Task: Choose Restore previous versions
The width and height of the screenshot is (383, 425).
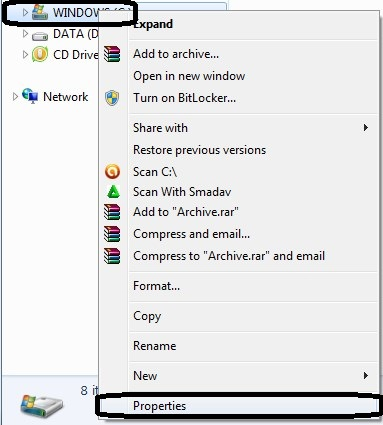Action: click(x=239, y=150)
